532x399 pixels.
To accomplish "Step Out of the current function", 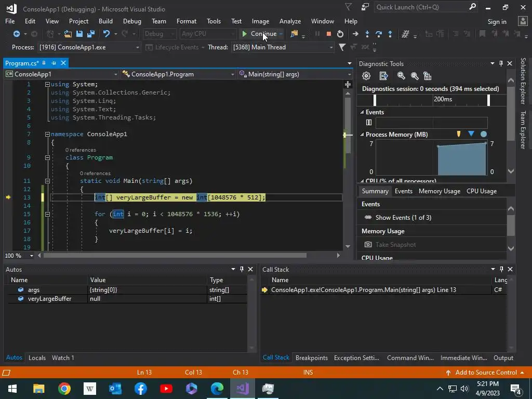I will (390, 34).
